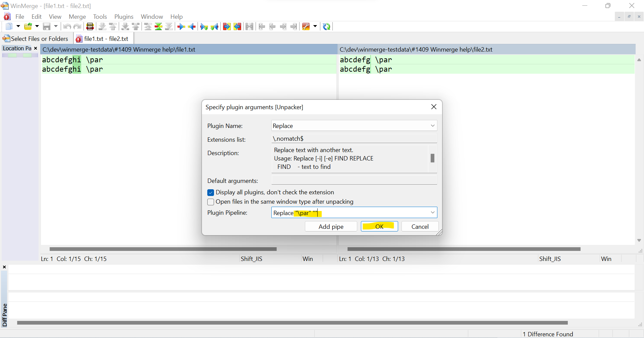This screenshot has width=644, height=338.
Task: Open the Plugin Name dropdown
Action: (x=433, y=126)
